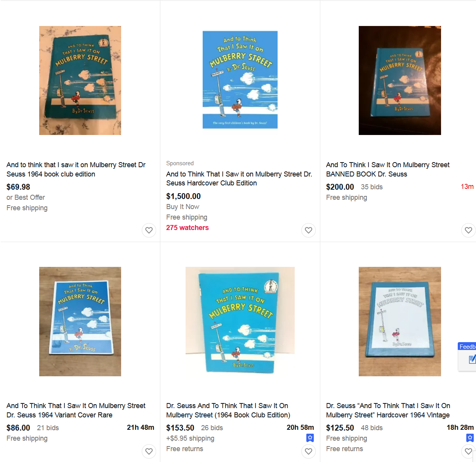This screenshot has height=462, width=476.
Task: View the book photo for the $69.98 listing
Action: coord(80,81)
